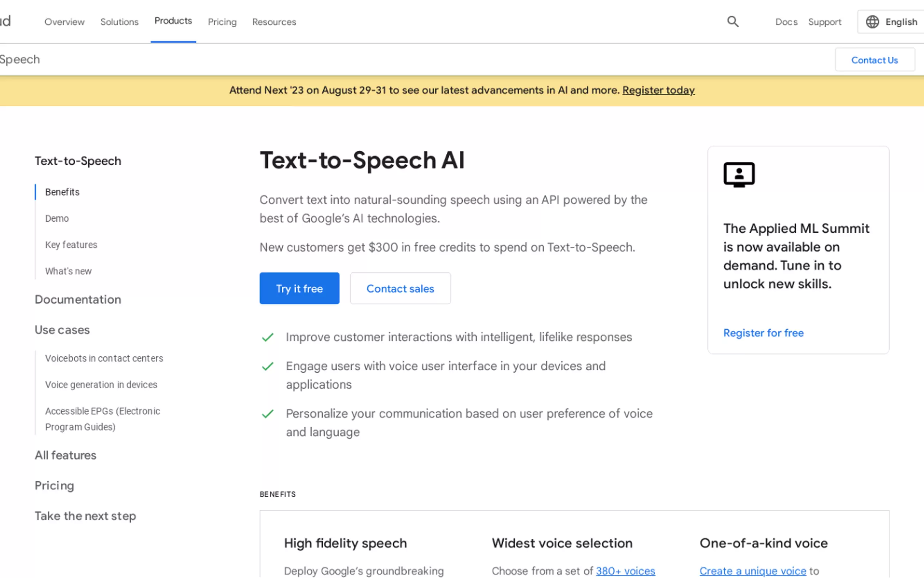Select What's new in the sidebar
This screenshot has height=578, width=924.
pyautogui.click(x=68, y=271)
